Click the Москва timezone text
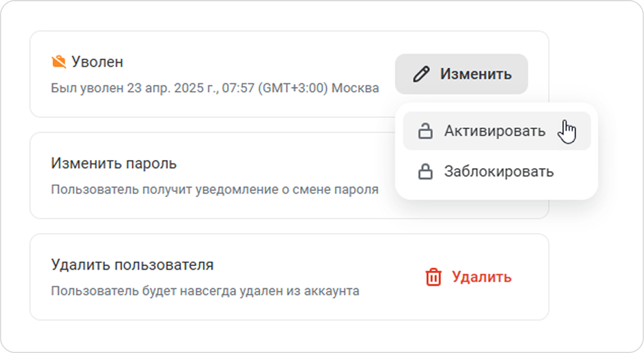The image size is (644, 353). point(355,88)
